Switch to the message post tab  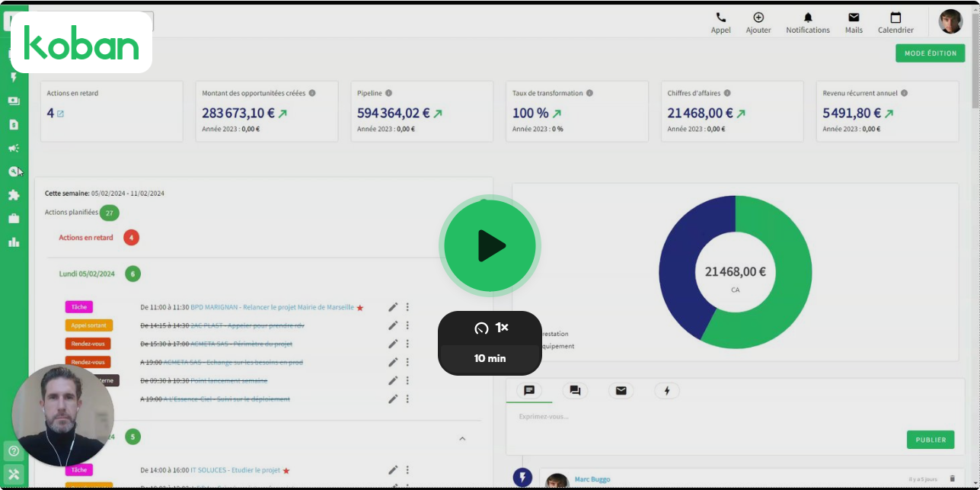[529, 390]
